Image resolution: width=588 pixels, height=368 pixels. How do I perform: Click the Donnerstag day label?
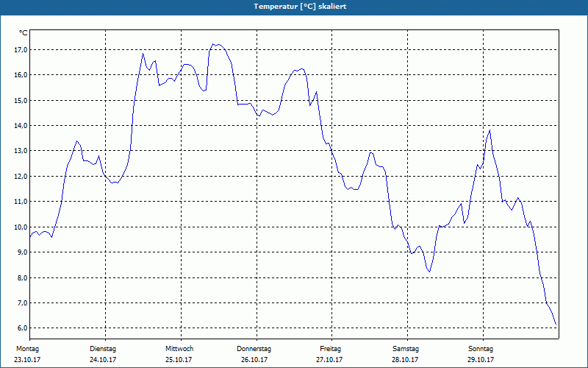(x=254, y=349)
